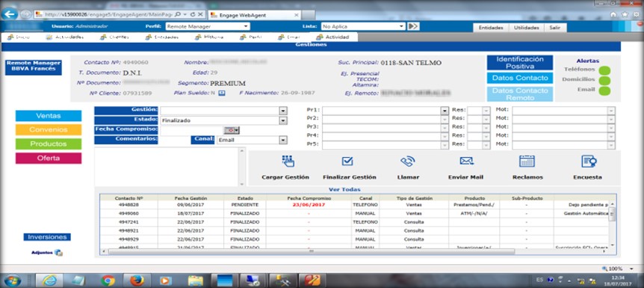Click the Finalizar Gestión checkbox icon
The image size is (644, 288).
click(x=347, y=162)
